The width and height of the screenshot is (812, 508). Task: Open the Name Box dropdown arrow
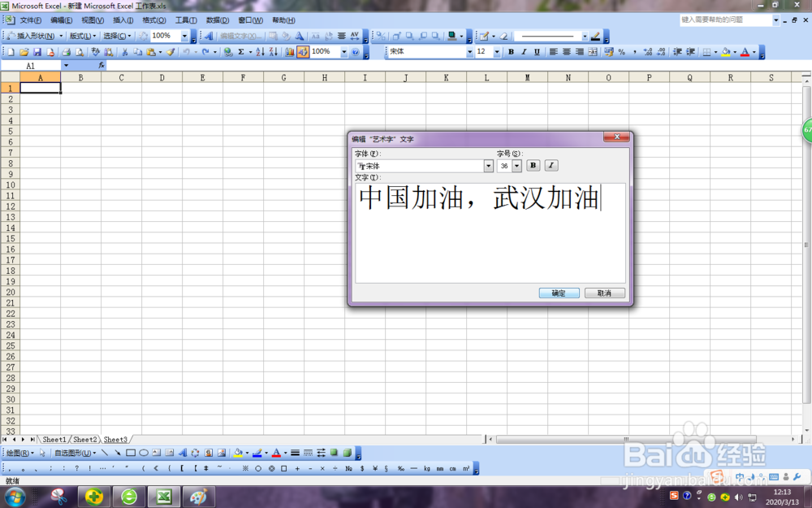click(66, 65)
